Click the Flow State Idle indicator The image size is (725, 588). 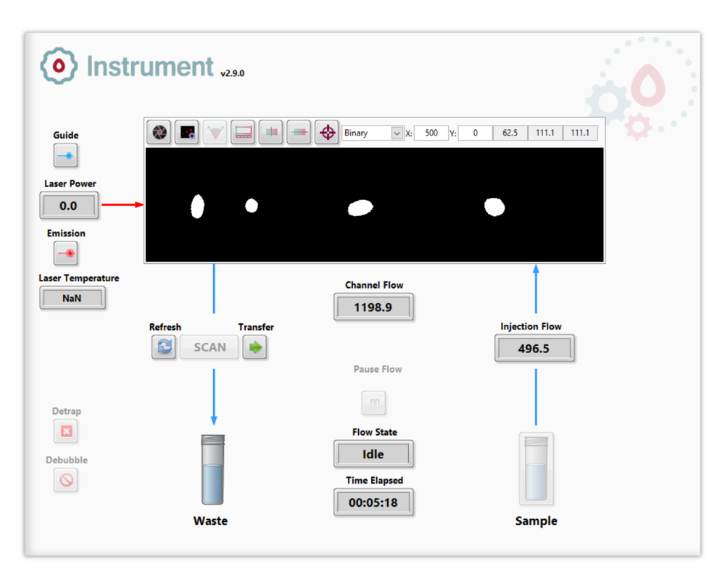point(373,455)
